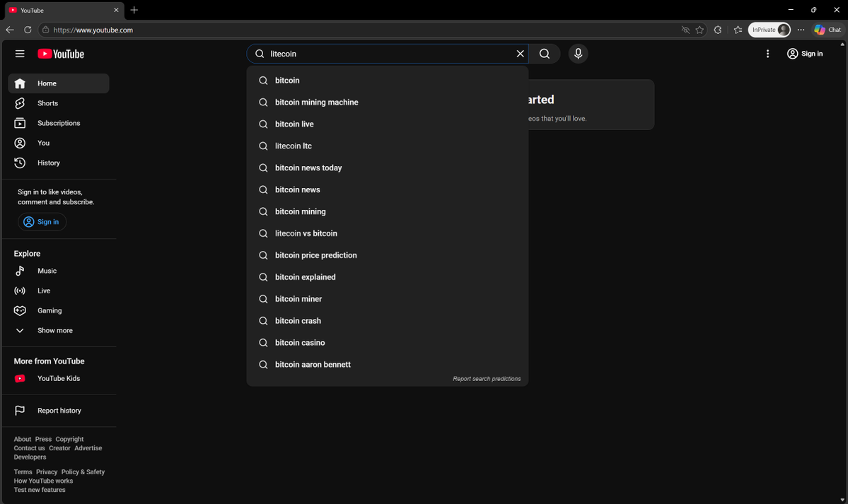Open the YouTube guide hamburger menu
848x504 pixels.
pos(20,54)
